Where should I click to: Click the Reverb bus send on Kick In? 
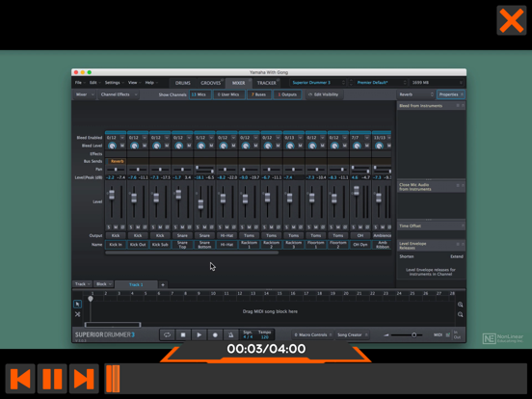[116, 162]
